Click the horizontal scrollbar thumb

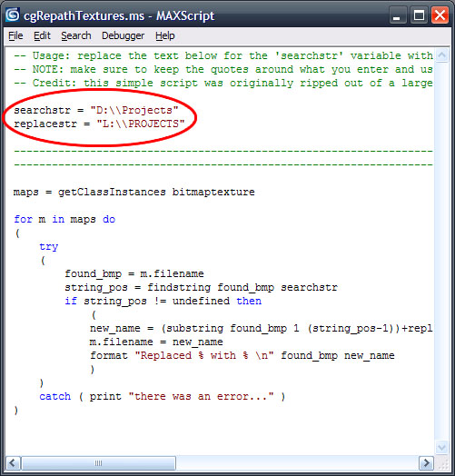(99, 463)
